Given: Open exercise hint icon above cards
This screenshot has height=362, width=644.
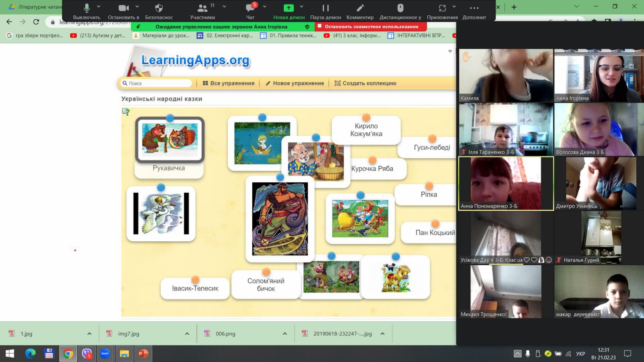Looking at the screenshot, I should 126,111.
